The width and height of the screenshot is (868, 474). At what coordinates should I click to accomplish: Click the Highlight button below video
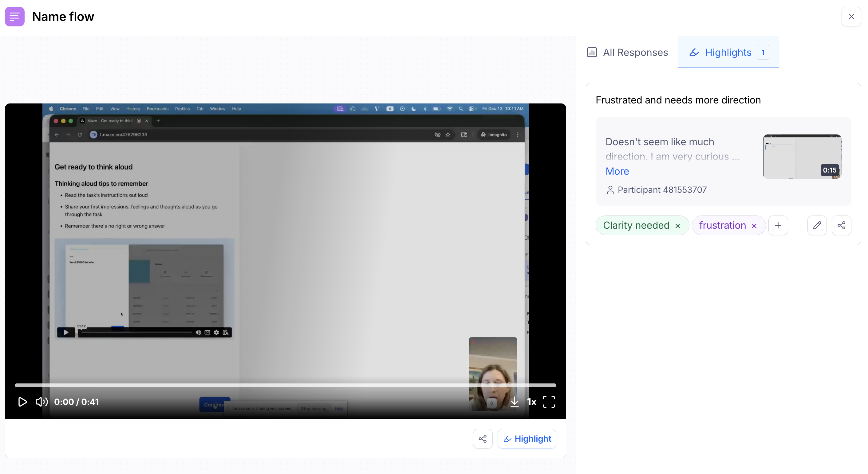[527, 439]
